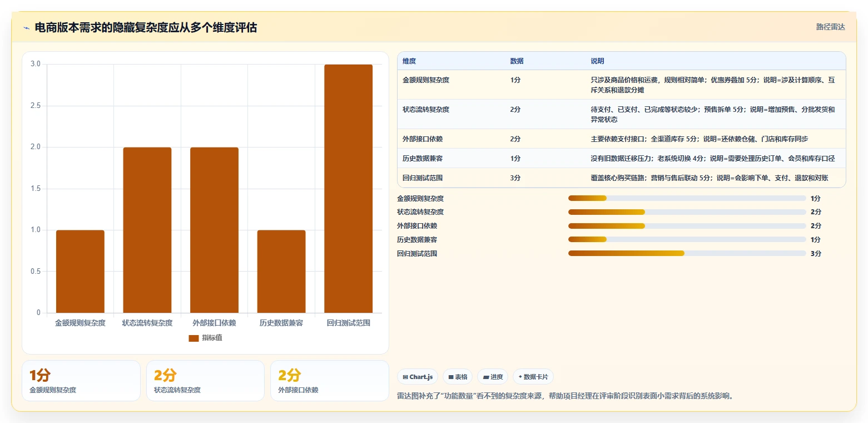Select the 进度 chip
Screen dimensions: 868x423
click(493, 377)
